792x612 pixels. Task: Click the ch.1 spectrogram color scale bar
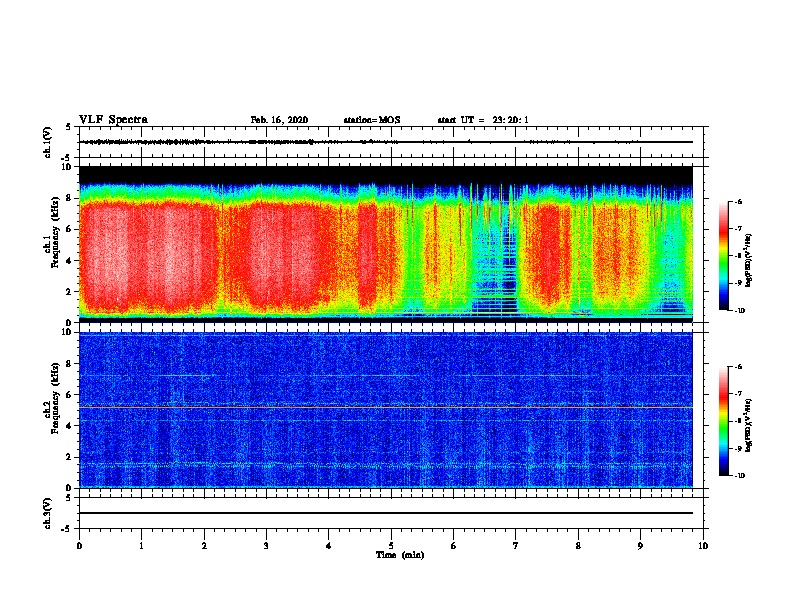pyautogui.click(x=723, y=256)
